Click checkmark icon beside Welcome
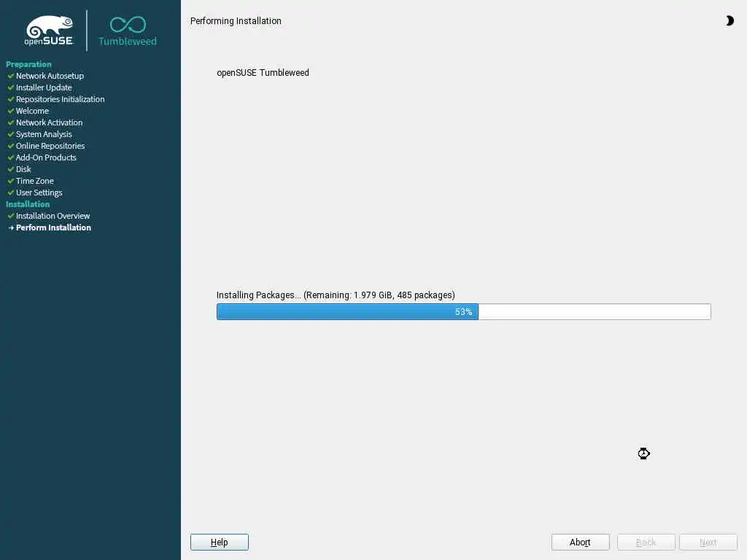747x560 pixels. [10, 111]
